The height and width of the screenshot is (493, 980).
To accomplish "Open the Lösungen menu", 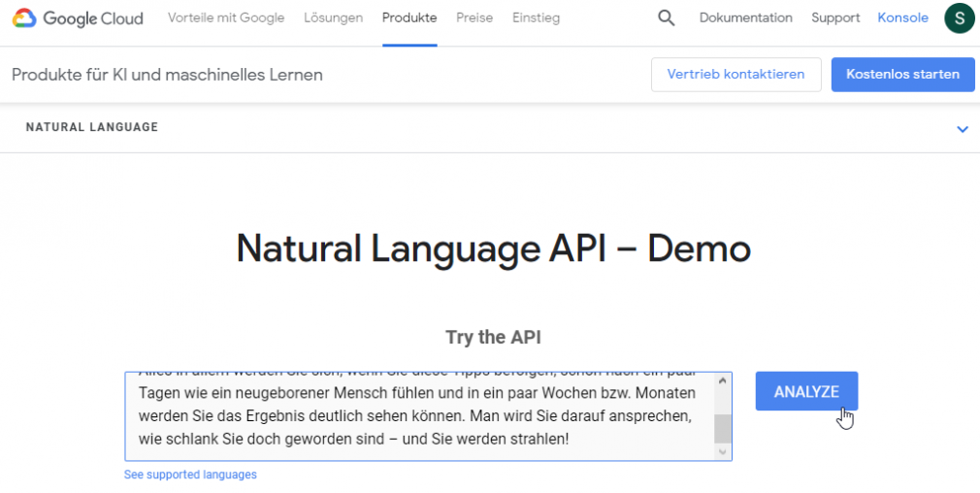I will (333, 18).
